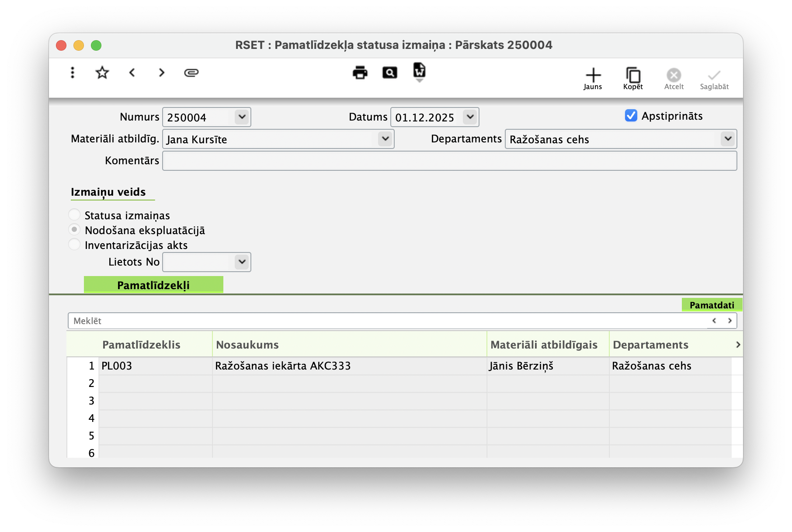Toggle the Apstiprināts checkbox
Screen dimensions: 792x532
tap(631, 116)
